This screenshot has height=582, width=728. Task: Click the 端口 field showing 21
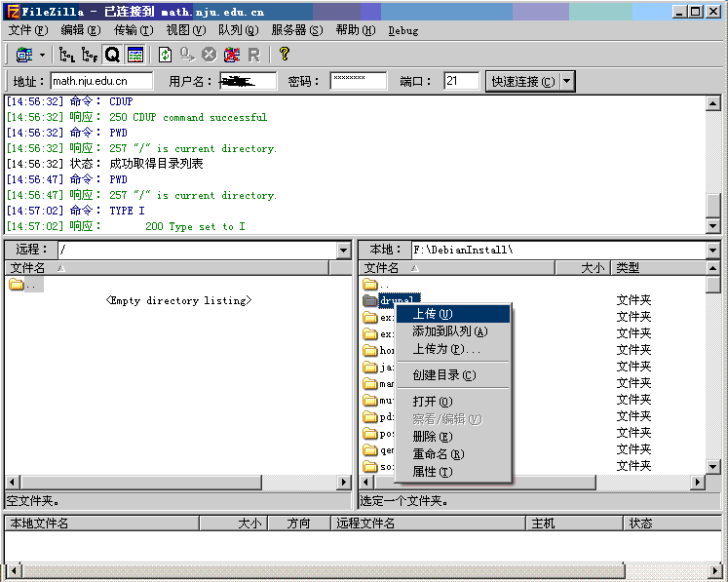tap(461, 82)
